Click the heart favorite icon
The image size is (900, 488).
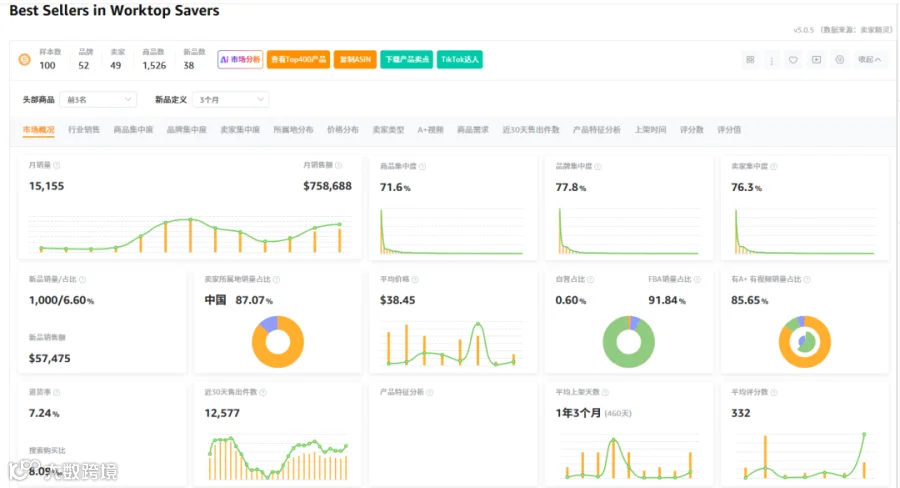[x=793, y=60]
